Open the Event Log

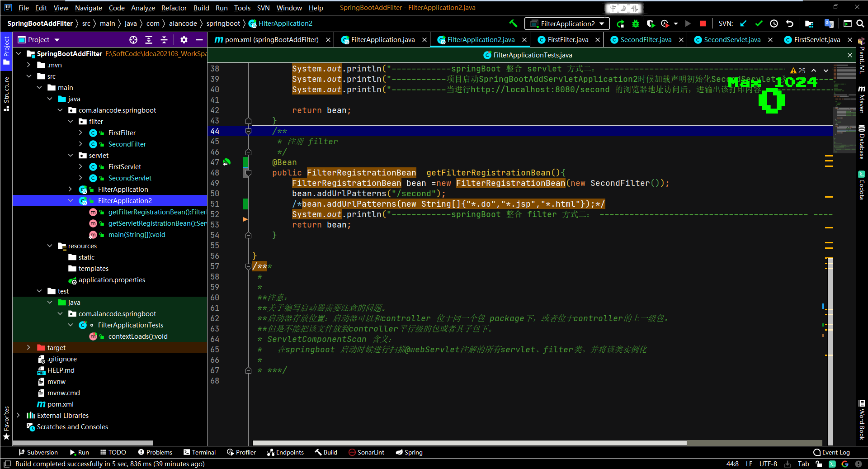pos(831,452)
